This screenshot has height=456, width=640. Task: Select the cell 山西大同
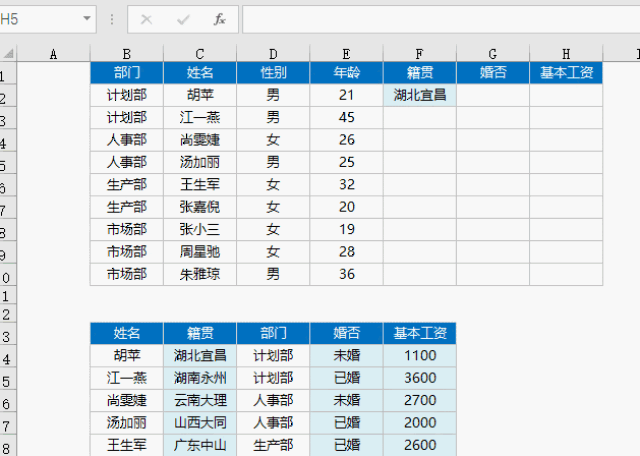200,423
